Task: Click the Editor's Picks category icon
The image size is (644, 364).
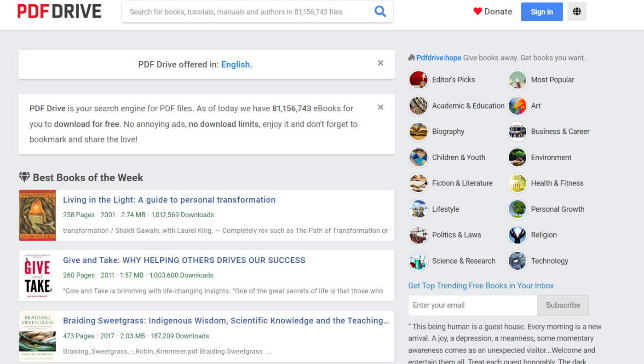Action: [419, 80]
